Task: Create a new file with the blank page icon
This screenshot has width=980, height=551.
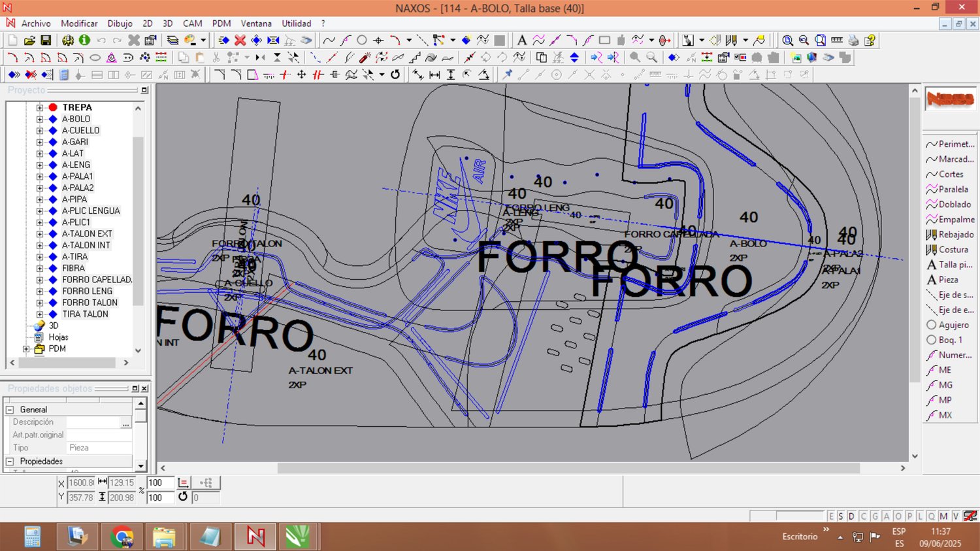Action: click(12, 41)
